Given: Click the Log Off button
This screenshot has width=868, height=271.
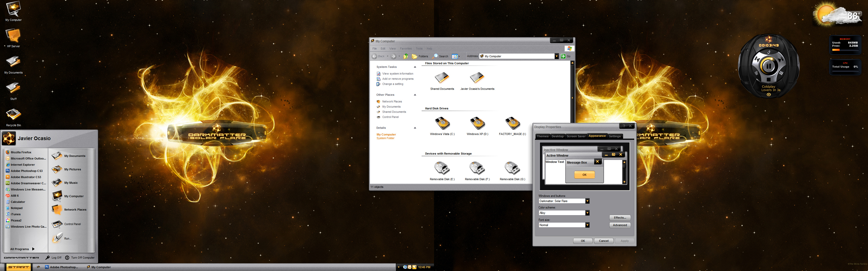Looking at the screenshot, I should click(x=53, y=258).
